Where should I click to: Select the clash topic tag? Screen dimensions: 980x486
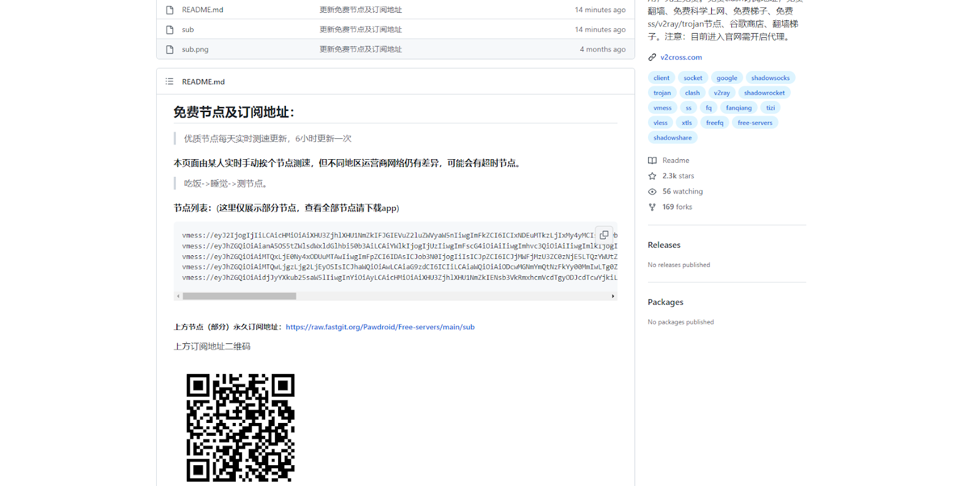coord(692,93)
